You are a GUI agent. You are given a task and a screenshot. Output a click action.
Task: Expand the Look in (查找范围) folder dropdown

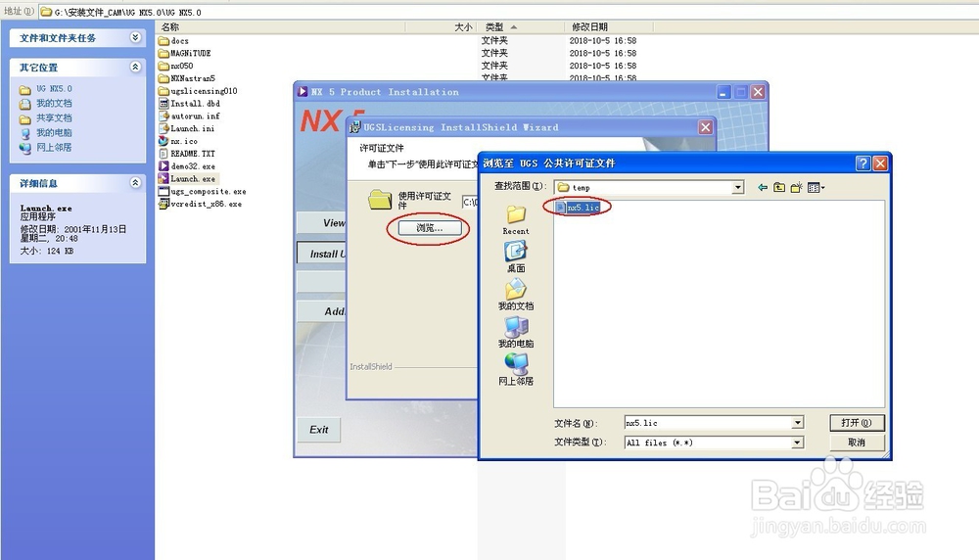[738, 187]
